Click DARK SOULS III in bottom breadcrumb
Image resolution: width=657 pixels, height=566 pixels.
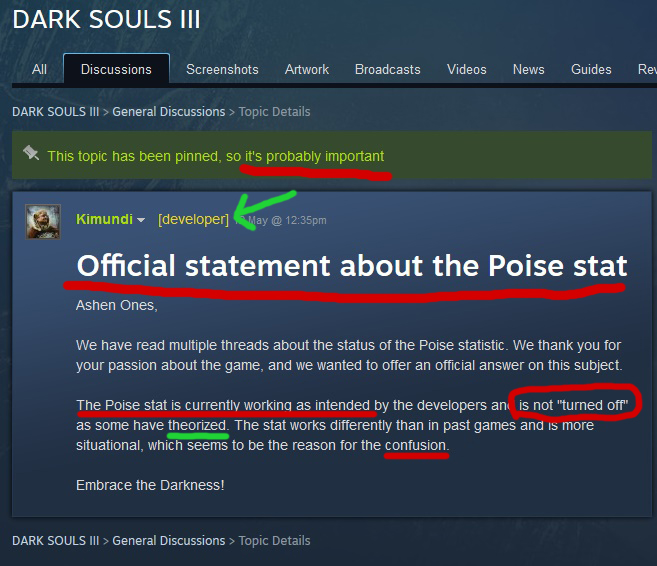55,540
